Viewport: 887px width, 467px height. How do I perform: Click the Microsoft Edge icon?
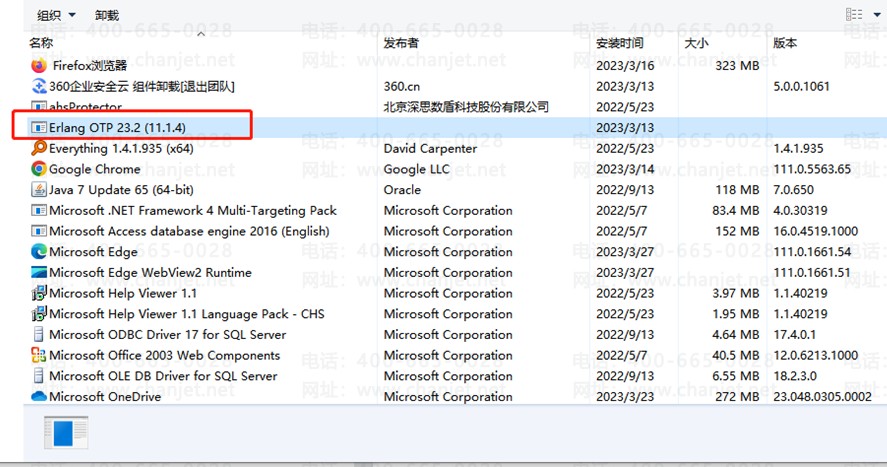pyautogui.click(x=38, y=252)
